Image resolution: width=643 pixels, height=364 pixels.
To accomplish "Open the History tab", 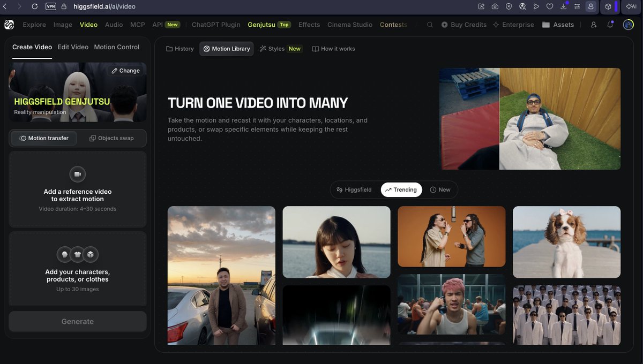I will point(180,49).
